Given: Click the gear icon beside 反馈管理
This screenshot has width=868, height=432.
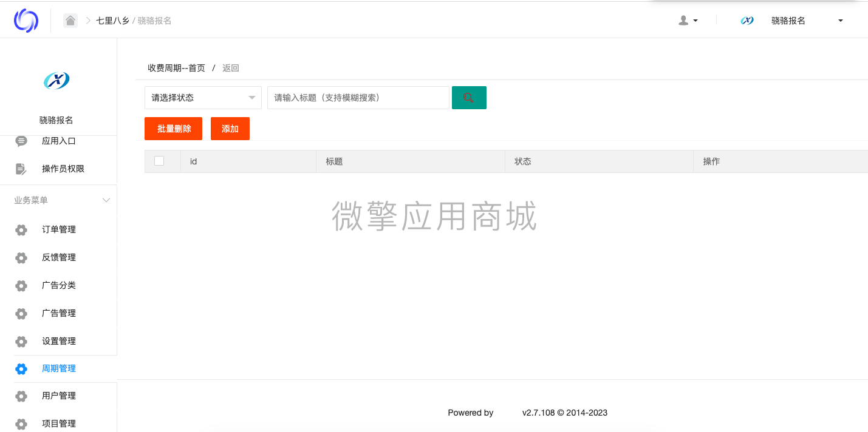Looking at the screenshot, I should 21,258.
